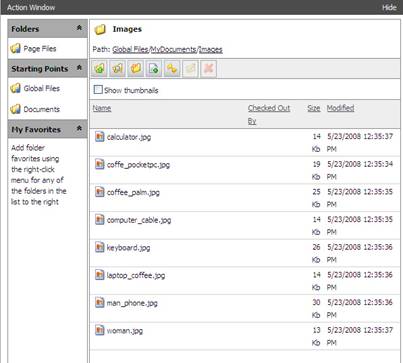Click the large Images folder icon in header
Viewport: 403px width, 363px height.
pos(100,29)
